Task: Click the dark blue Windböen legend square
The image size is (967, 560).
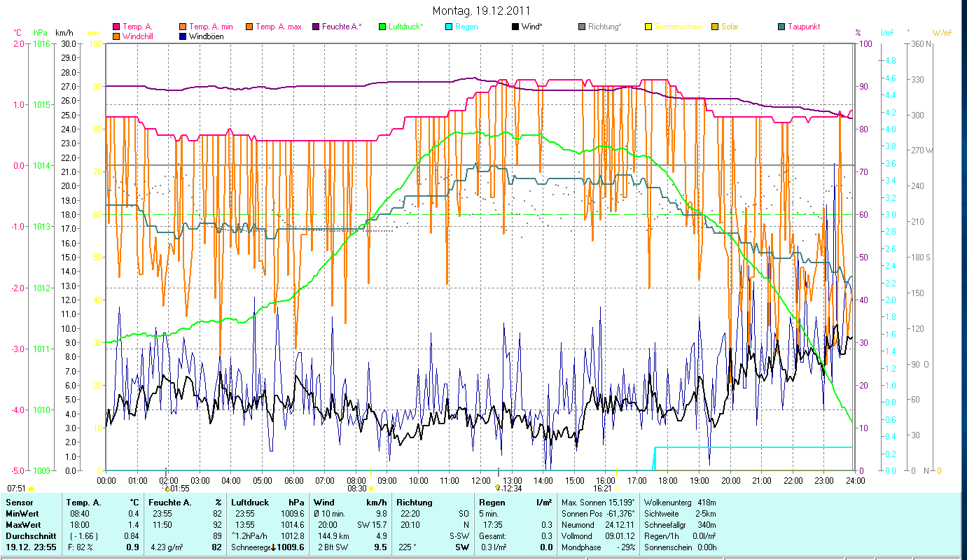Action: (183, 36)
